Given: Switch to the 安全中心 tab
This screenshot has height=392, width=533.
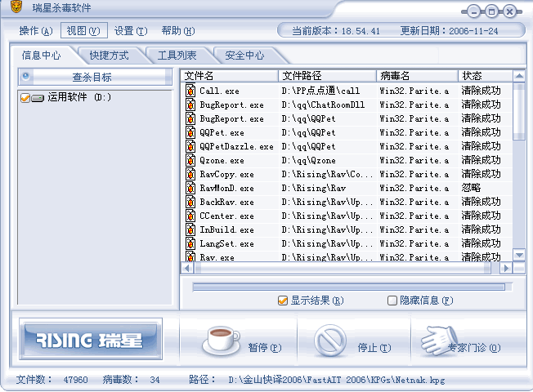Looking at the screenshot, I should click(244, 56).
